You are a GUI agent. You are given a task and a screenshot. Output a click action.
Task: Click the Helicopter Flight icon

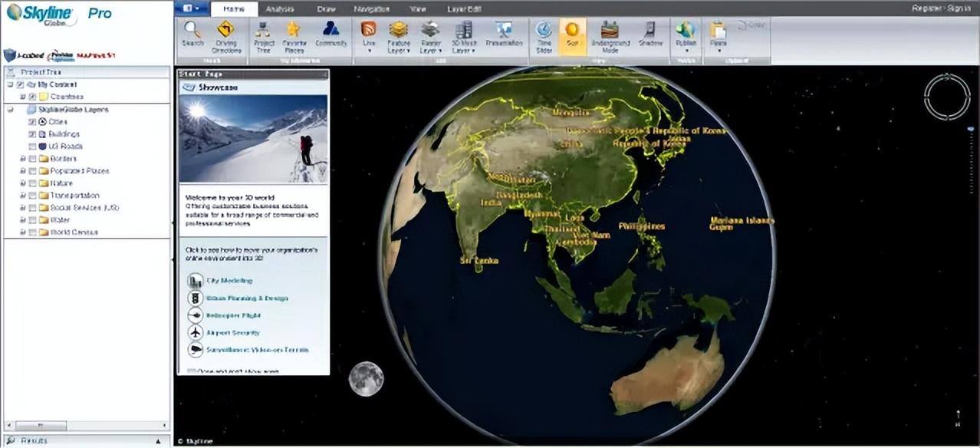195,315
